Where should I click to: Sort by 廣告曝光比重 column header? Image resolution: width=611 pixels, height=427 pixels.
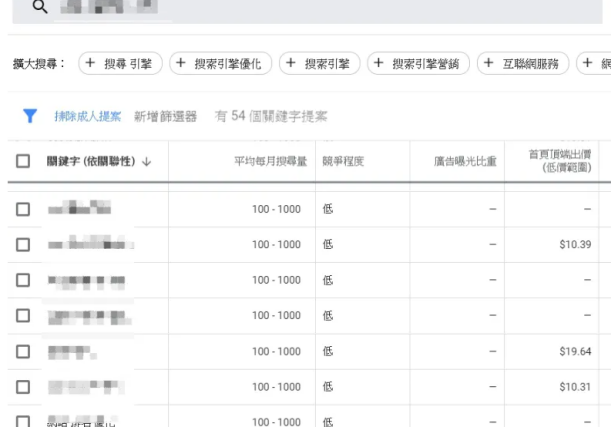(x=465, y=161)
